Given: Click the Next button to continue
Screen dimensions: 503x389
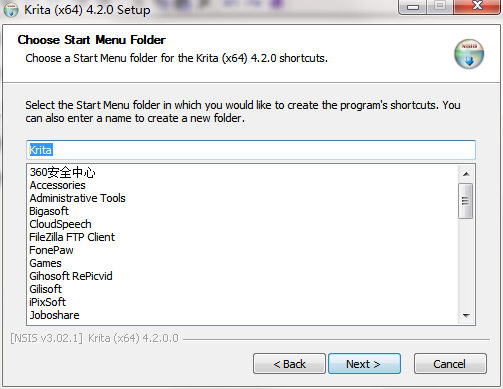Looking at the screenshot, I should [x=364, y=364].
